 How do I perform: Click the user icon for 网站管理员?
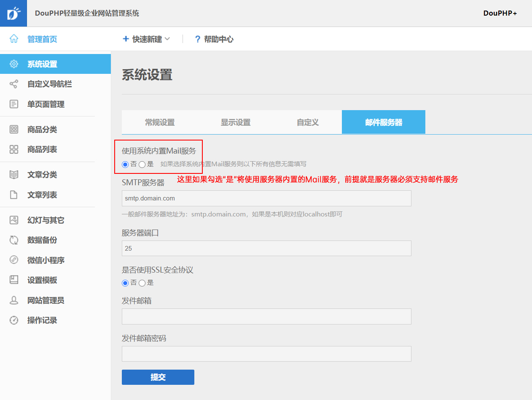point(14,300)
